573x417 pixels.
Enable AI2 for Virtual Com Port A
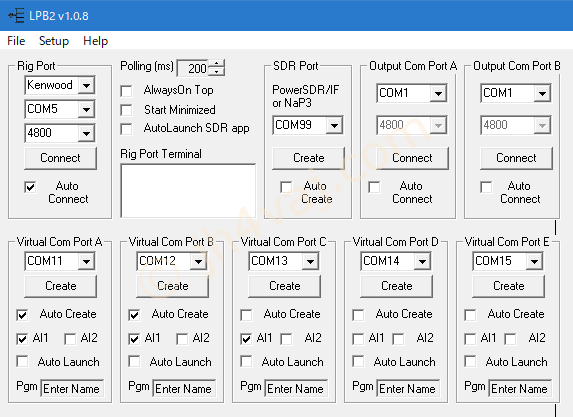click(x=70, y=339)
